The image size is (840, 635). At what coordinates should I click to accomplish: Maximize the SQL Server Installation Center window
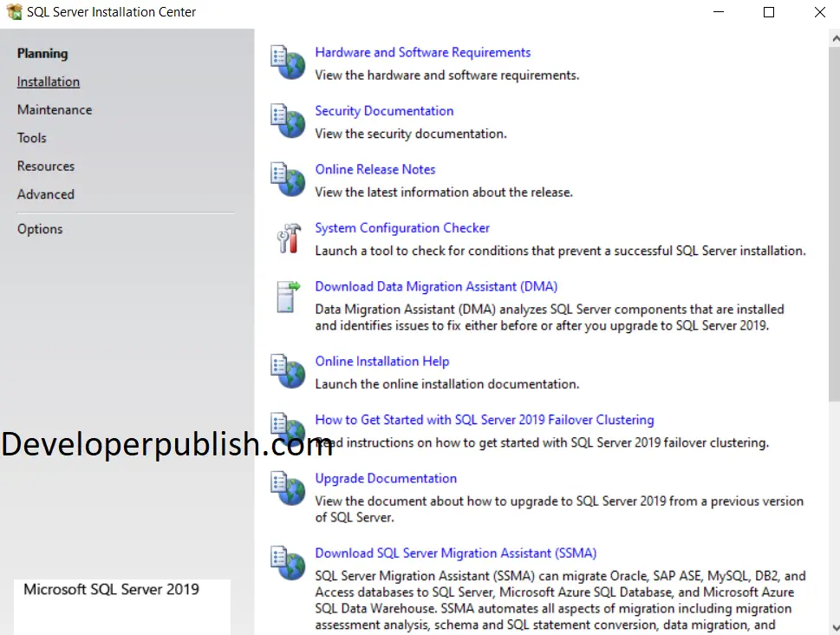coord(769,12)
